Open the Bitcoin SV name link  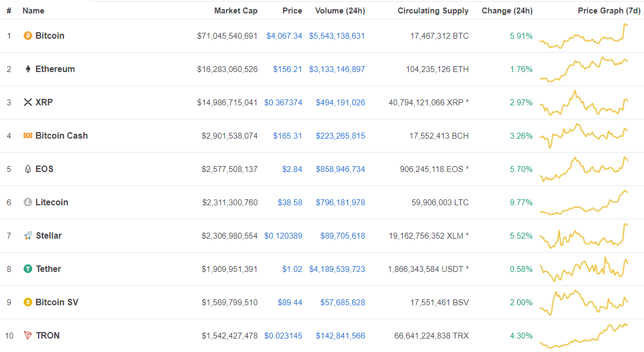[57, 303]
